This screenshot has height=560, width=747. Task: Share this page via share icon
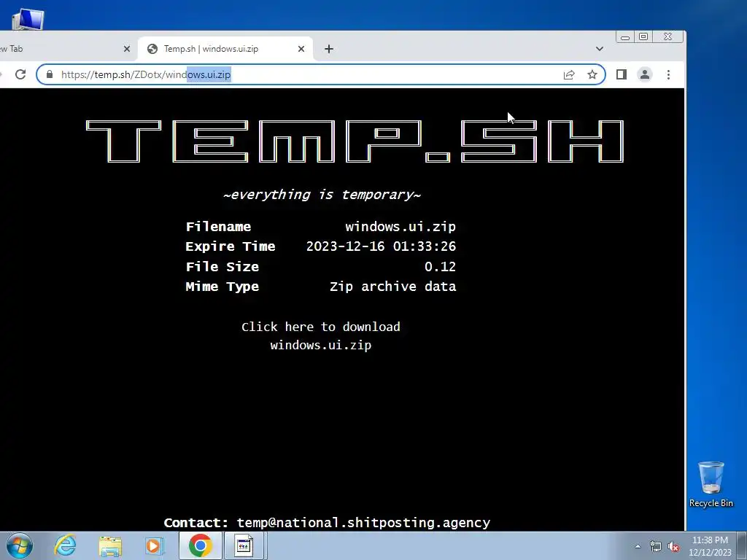coord(569,75)
